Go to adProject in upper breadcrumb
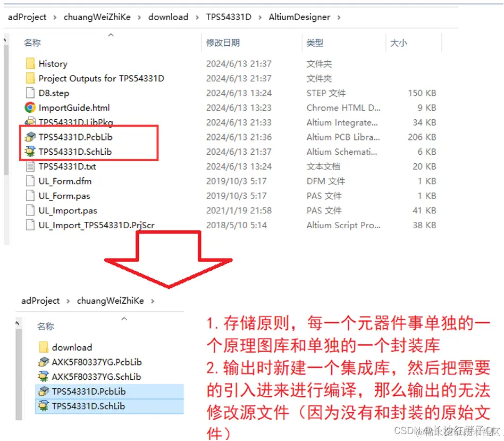Image resolution: width=504 pixels, height=441 pixels. [27, 16]
